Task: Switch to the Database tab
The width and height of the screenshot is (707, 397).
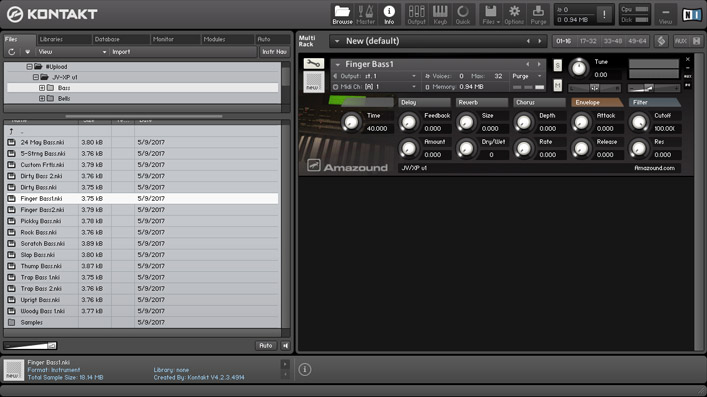Action: 121,39
